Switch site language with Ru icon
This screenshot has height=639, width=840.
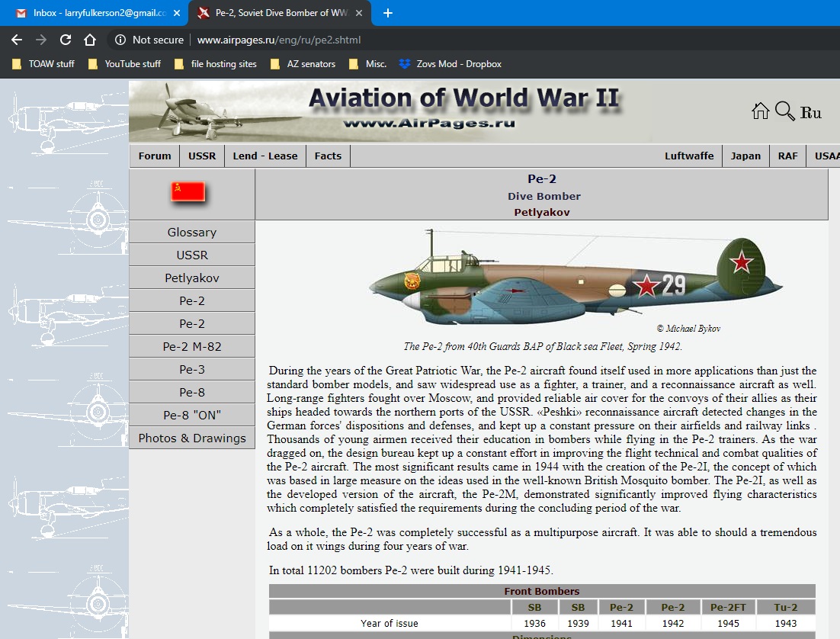tap(810, 113)
